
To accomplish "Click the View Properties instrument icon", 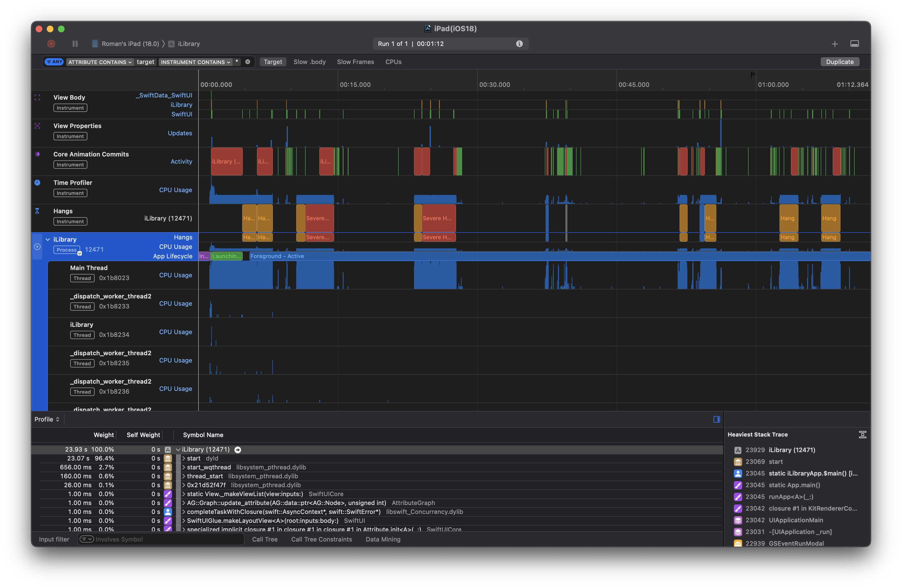I will 37,126.
